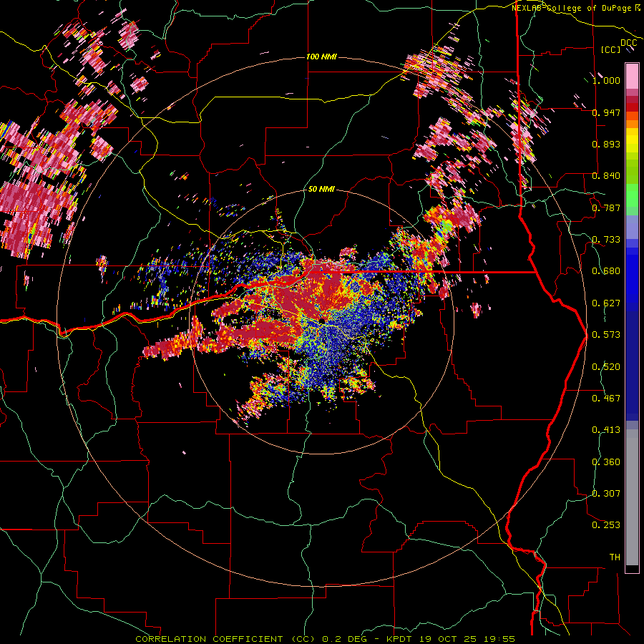
Task: Click the 100 NMI range ring label
Action: pos(321,57)
